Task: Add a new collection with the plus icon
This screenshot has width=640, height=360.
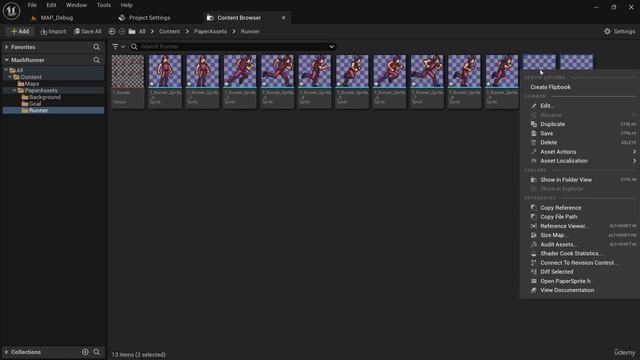Action: (85, 352)
